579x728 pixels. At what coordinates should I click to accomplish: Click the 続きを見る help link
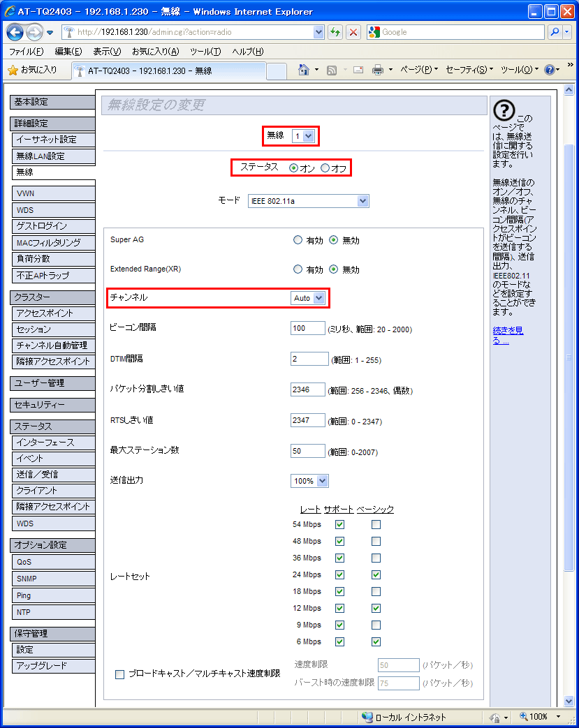coord(508,335)
